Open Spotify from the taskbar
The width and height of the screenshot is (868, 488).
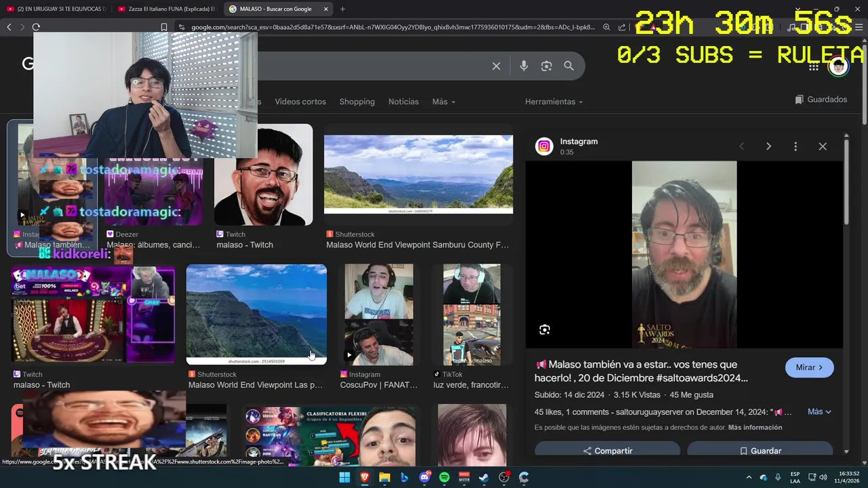444,477
